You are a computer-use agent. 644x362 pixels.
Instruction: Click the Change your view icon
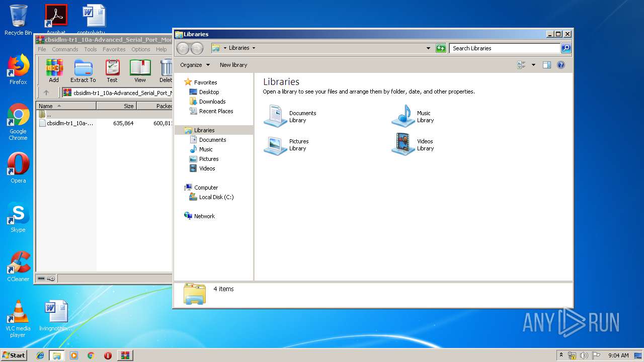click(521, 65)
